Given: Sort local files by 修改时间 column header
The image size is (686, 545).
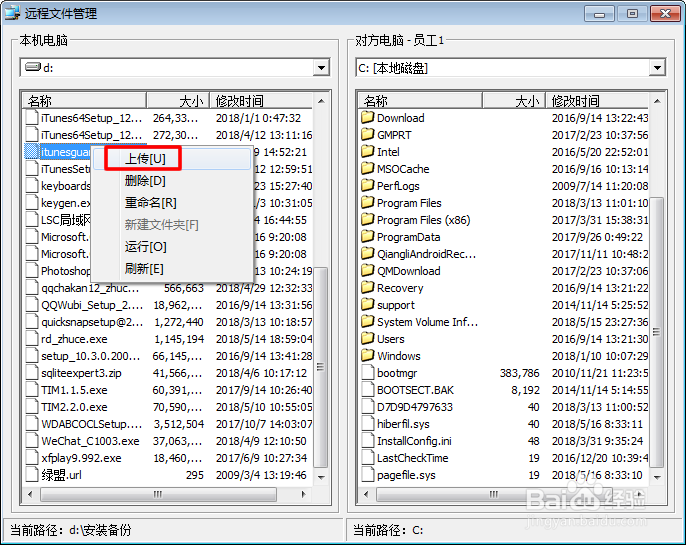Looking at the screenshot, I should [x=261, y=101].
